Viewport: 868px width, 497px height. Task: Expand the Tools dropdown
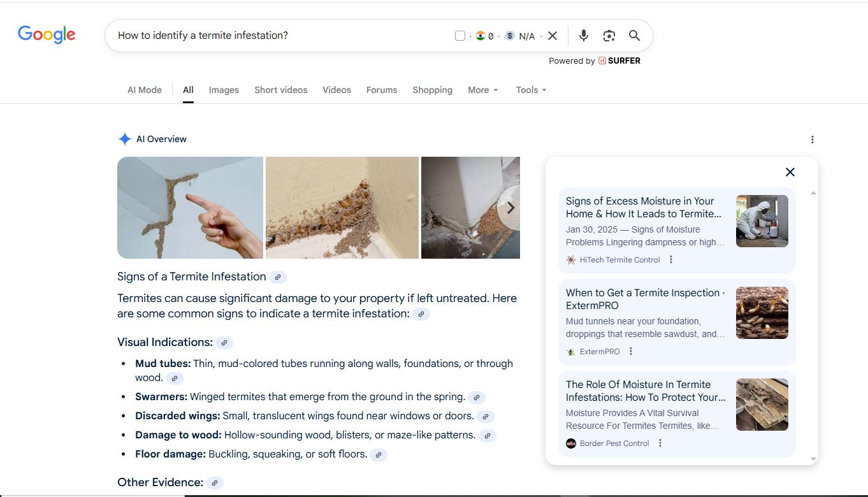pos(531,90)
